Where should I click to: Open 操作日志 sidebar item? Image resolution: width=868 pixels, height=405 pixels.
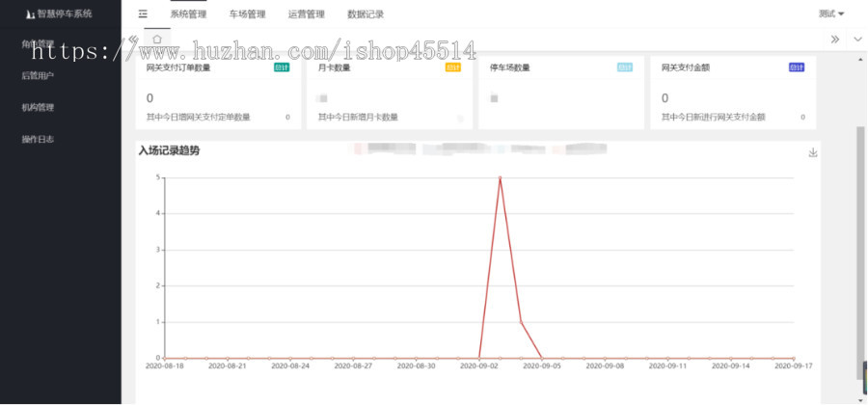38,140
